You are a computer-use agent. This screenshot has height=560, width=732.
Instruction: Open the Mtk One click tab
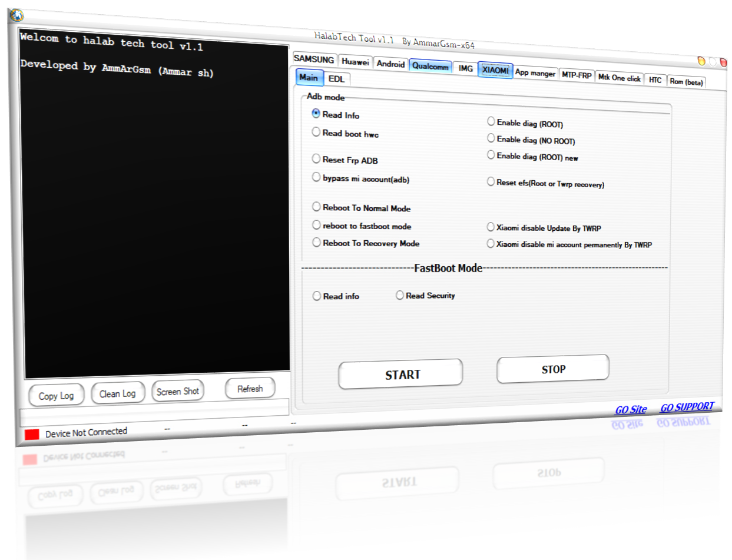pyautogui.click(x=619, y=78)
